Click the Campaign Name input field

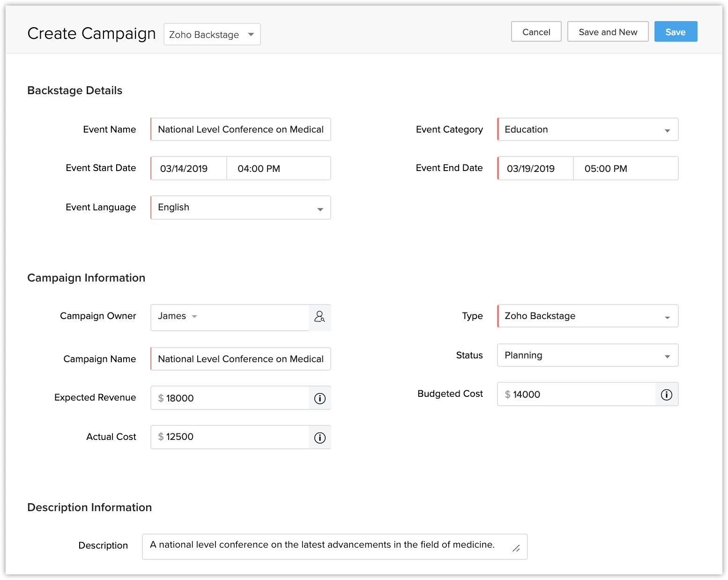click(x=240, y=359)
